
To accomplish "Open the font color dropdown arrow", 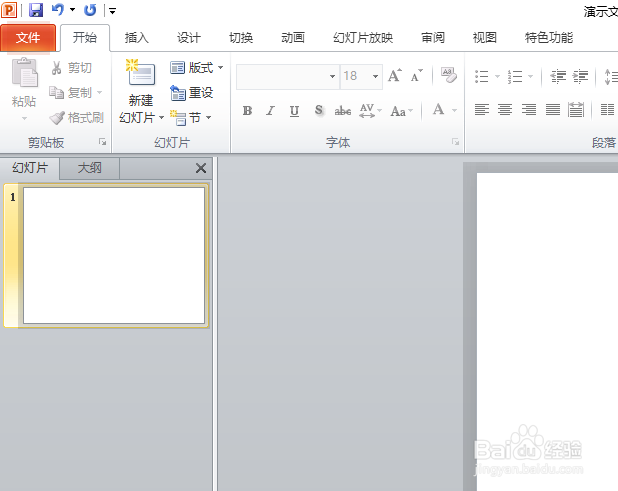I will (x=454, y=110).
